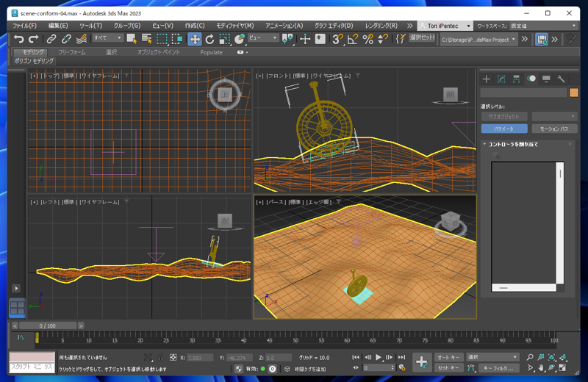Open the key mode 選択 dropdown
588x382 pixels.
(492, 357)
